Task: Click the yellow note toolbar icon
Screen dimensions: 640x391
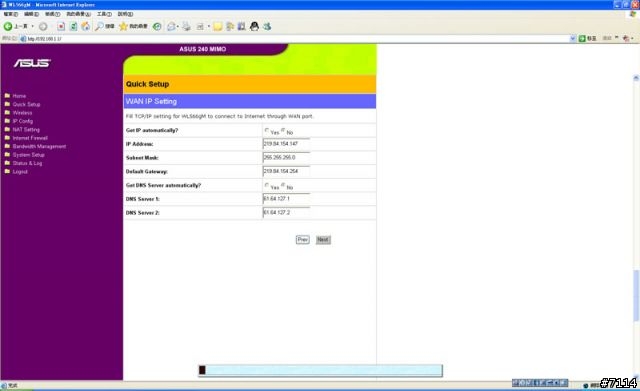Action: tap(218, 27)
